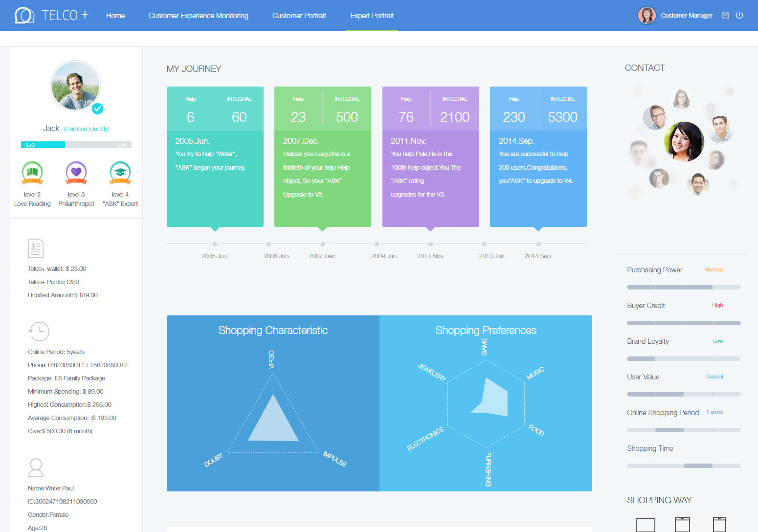Select the Expert Portrait tab
This screenshot has height=532, width=758.
[x=372, y=16]
